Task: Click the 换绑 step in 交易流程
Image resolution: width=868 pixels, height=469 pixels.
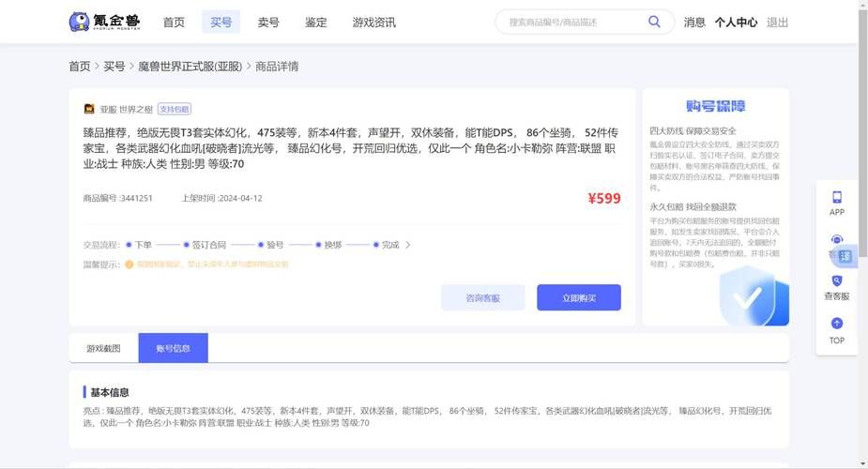Action: [x=333, y=245]
